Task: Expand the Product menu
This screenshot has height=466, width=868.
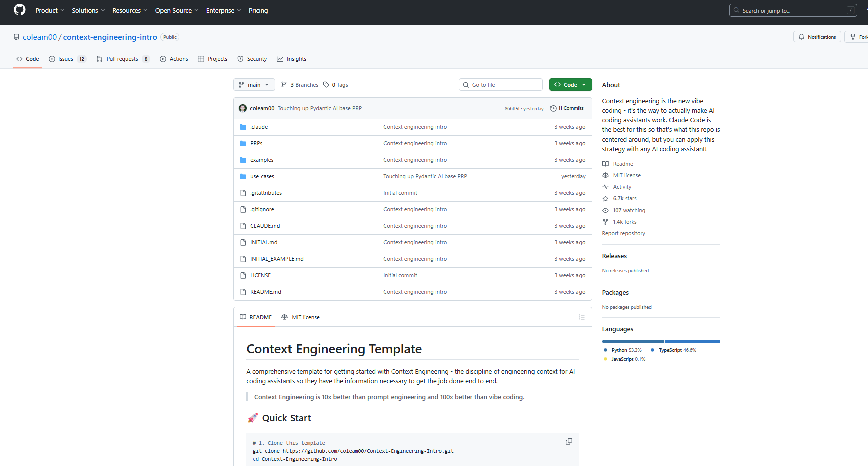Action: [x=50, y=10]
